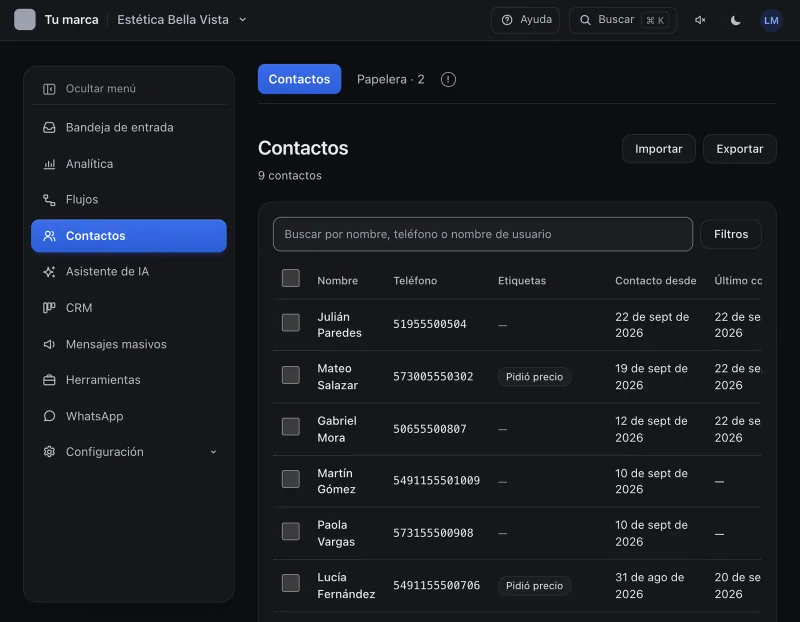
Task: Click the Pidió precio tag on Lucía Fernández
Action: [534, 586]
